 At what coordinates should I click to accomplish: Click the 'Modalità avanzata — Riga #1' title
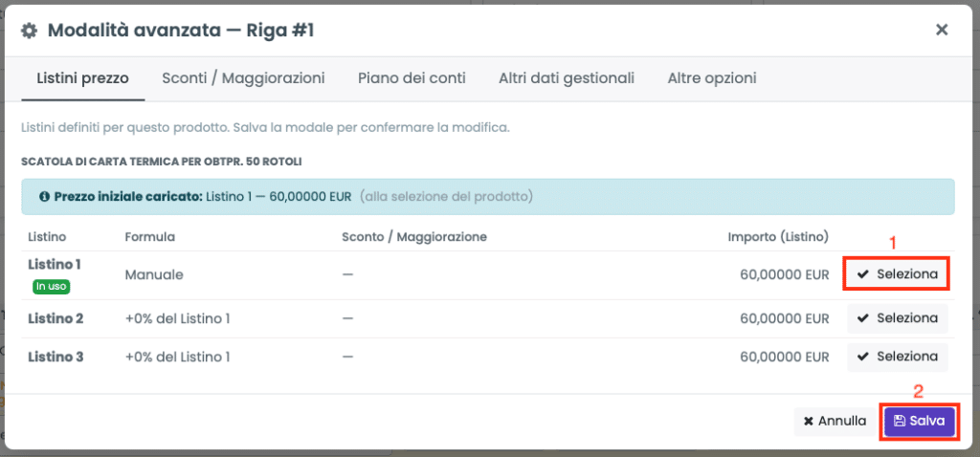click(x=181, y=31)
